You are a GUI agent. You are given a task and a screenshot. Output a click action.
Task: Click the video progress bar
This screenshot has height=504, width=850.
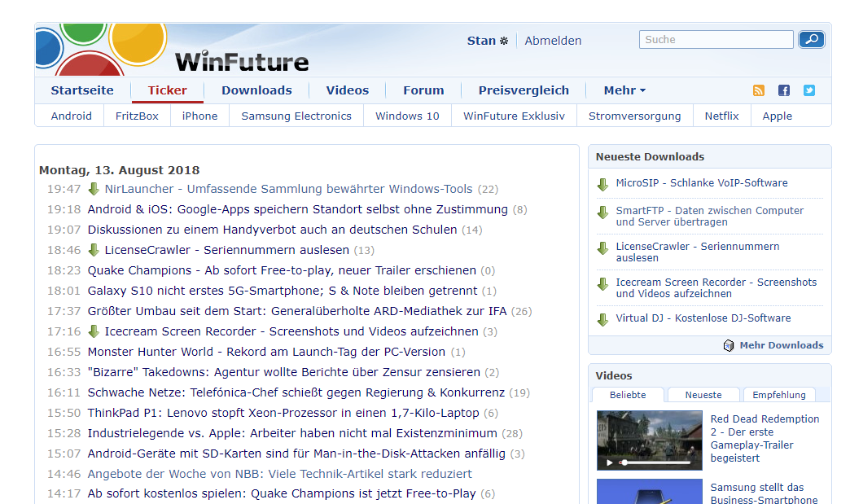655,461
